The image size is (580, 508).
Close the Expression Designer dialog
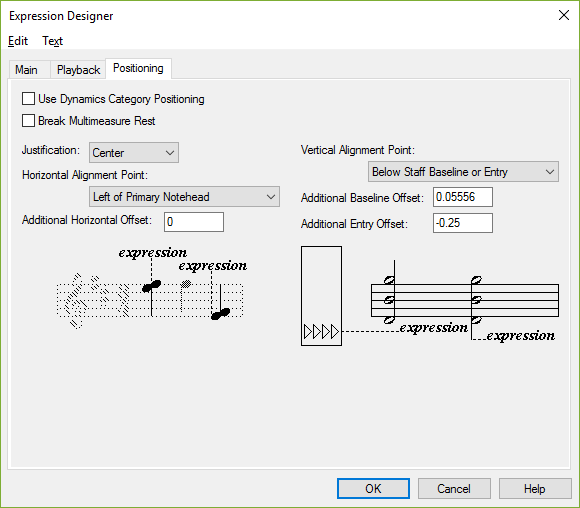click(x=564, y=15)
